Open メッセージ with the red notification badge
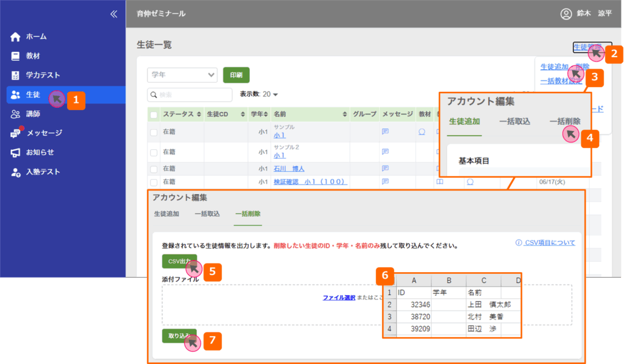The height and width of the screenshot is (364, 624). pos(16,133)
